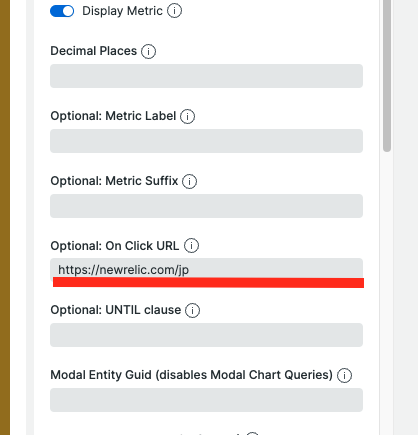The image size is (418, 435).
Task: Select the Metric Suffix input box
Action: coord(206,206)
